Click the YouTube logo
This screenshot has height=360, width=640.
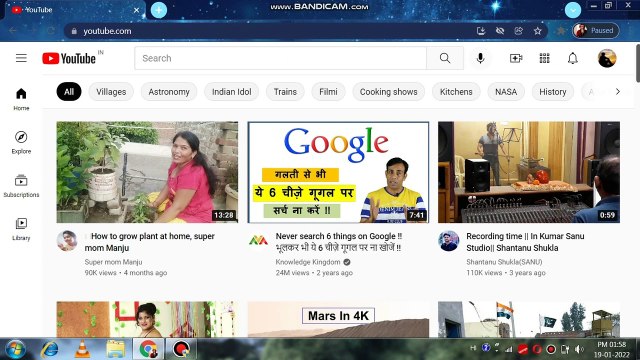pyautogui.click(x=69, y=58)
